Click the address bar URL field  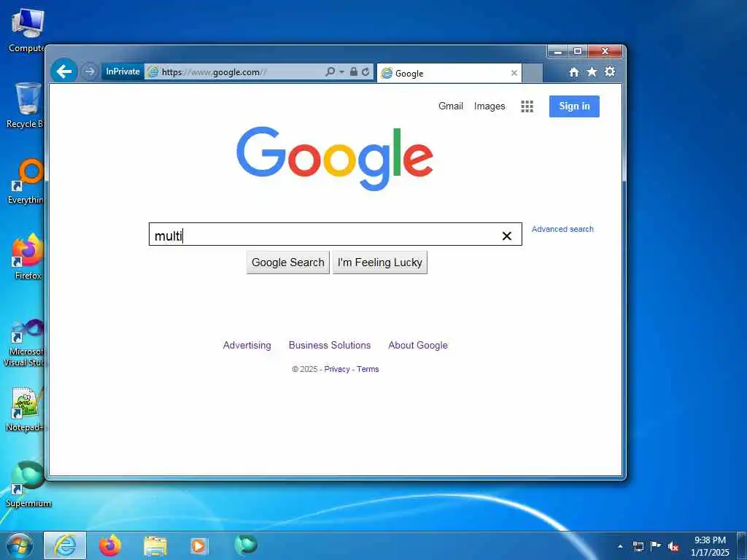pyautogui.click(x=234, y=72)
